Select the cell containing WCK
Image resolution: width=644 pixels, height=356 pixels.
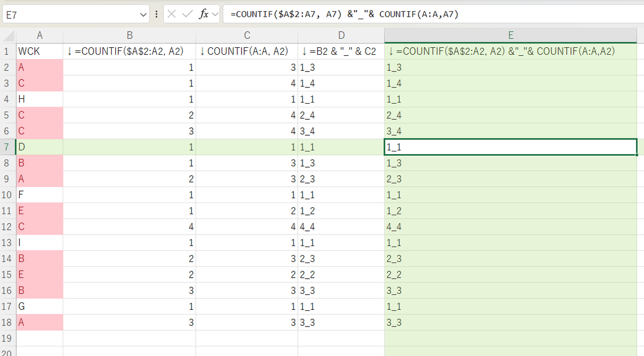tap(40, 52)
